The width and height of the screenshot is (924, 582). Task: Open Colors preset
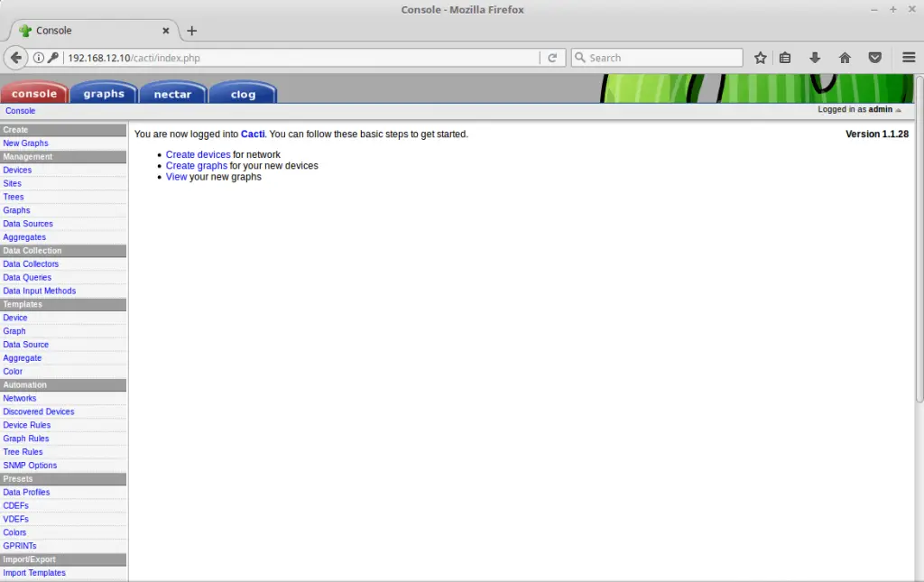[14, 532]
